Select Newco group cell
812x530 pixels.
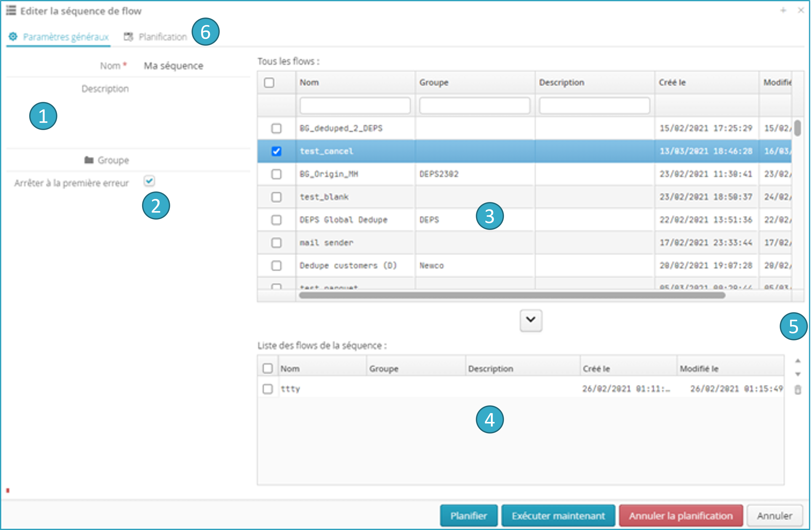431,265
